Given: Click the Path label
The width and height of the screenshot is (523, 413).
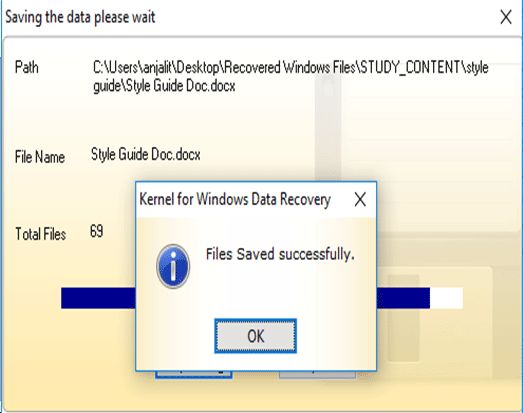Looking at the screenshot, I should click(x=27, y=67).
